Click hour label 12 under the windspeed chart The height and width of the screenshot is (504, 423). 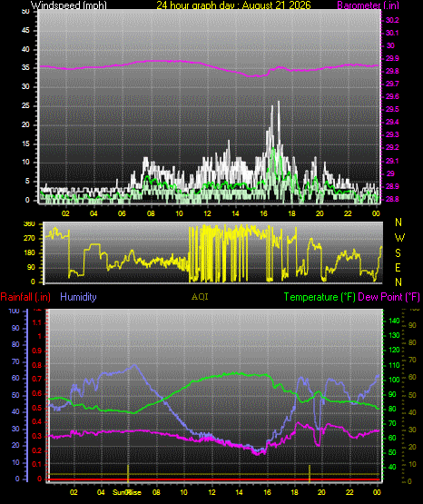pos(207,213)
